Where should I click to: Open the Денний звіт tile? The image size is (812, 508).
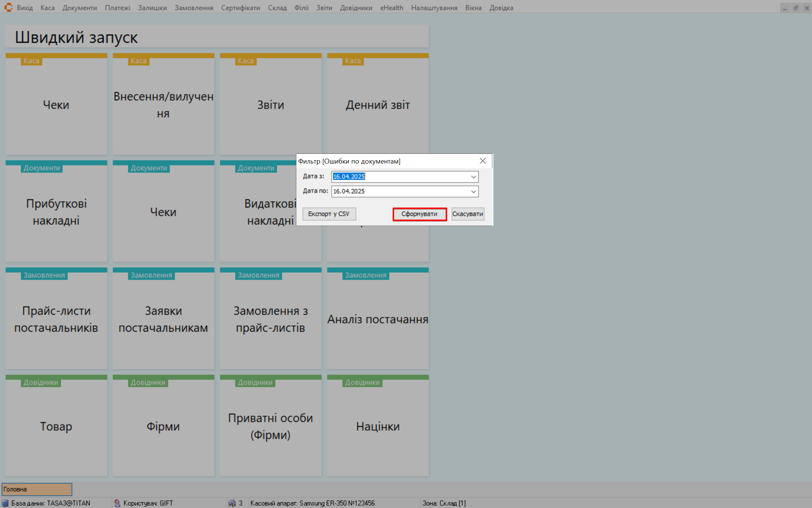pyautogui.click(x=378, y=105)
